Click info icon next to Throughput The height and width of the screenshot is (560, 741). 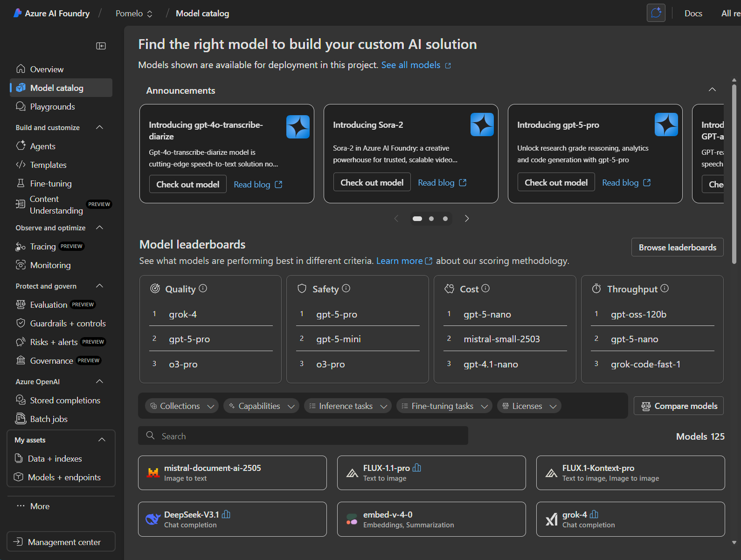coord(665,289)
